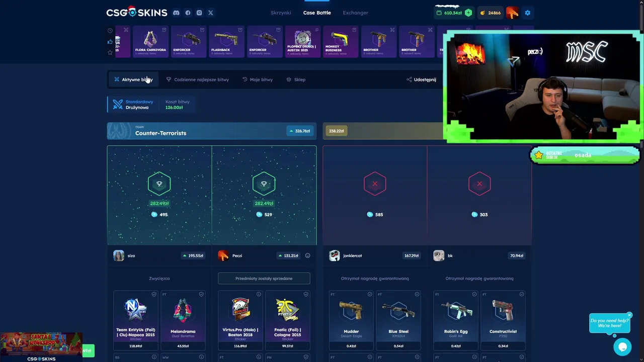Select the Blue Steel XM1014 item card
The image size is (644, 362).
[x=398, y=320]
